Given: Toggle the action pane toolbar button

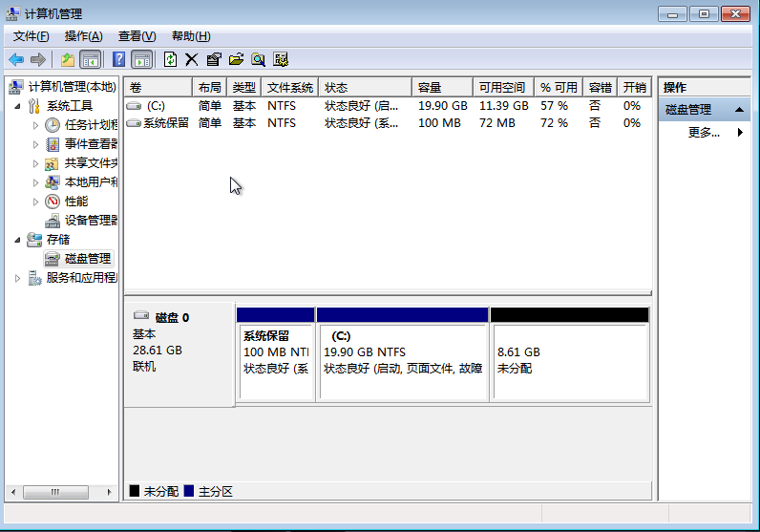Looking at the screenshot, I should pos(142,59).
